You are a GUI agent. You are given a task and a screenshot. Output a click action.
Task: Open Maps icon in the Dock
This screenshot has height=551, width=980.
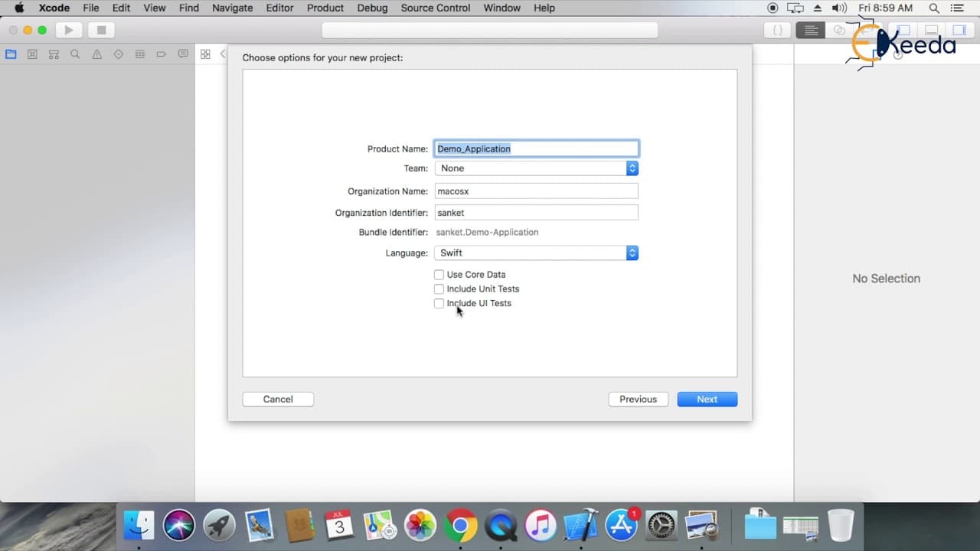(x=380, y=525)
